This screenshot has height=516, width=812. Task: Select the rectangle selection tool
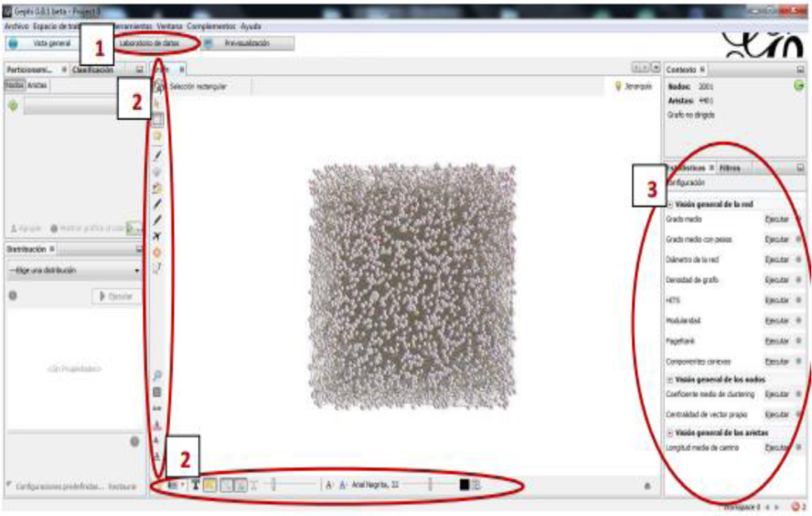point(158,120)
